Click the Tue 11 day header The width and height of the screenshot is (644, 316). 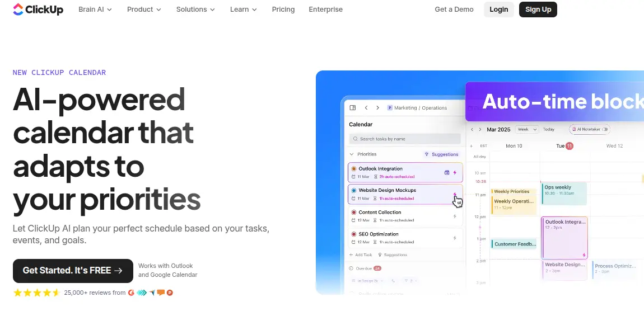tap(564, 145)
